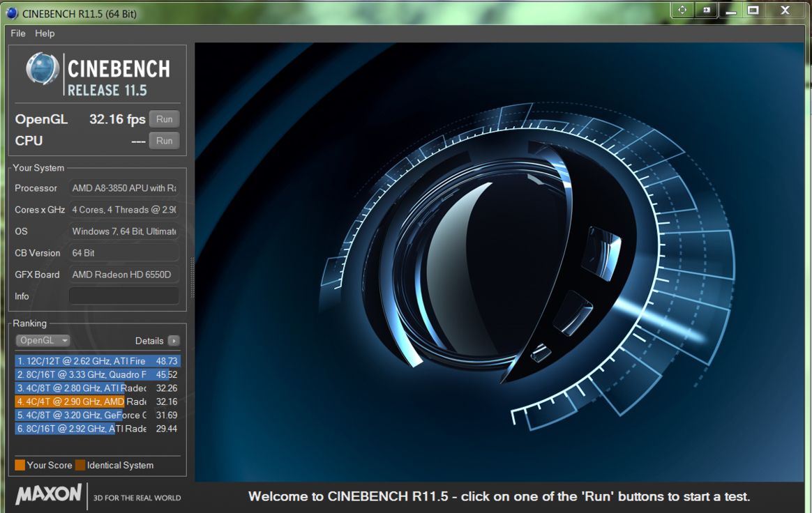
Task: Open the OpenGL ranking type dropdown
Action: pos(43,341)
